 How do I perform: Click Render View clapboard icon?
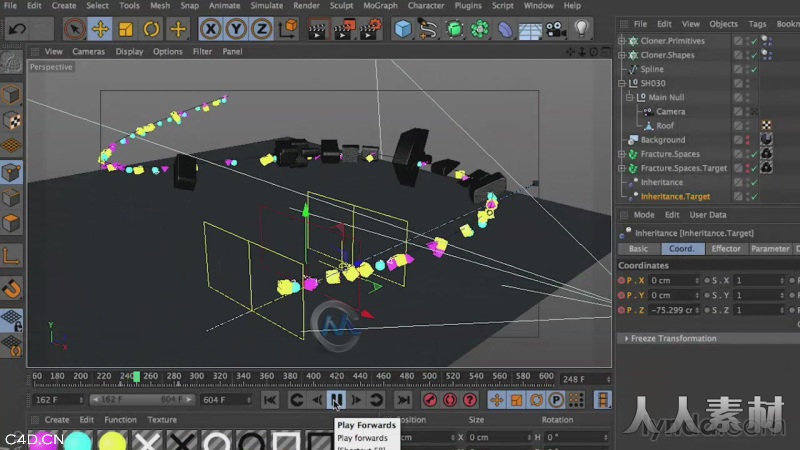317,29
